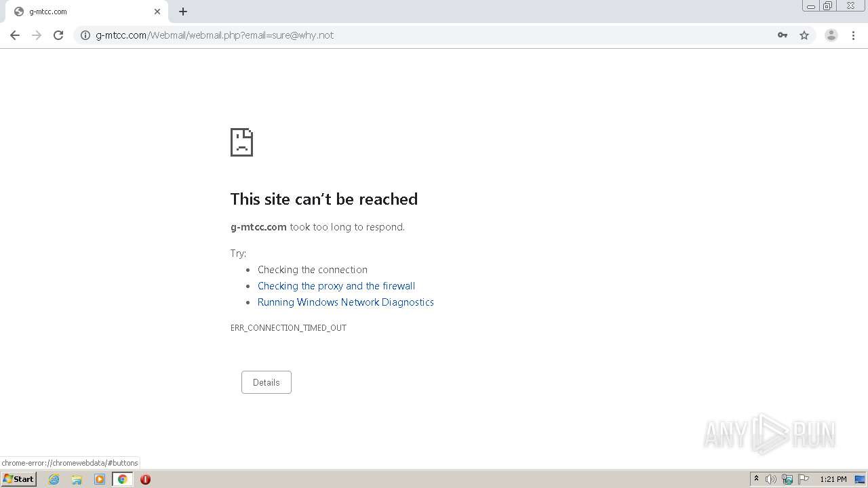The width and height of the screenshot is (868, 488).
Task: Reload the g-mtcc.com page
Action: [58, 35]
